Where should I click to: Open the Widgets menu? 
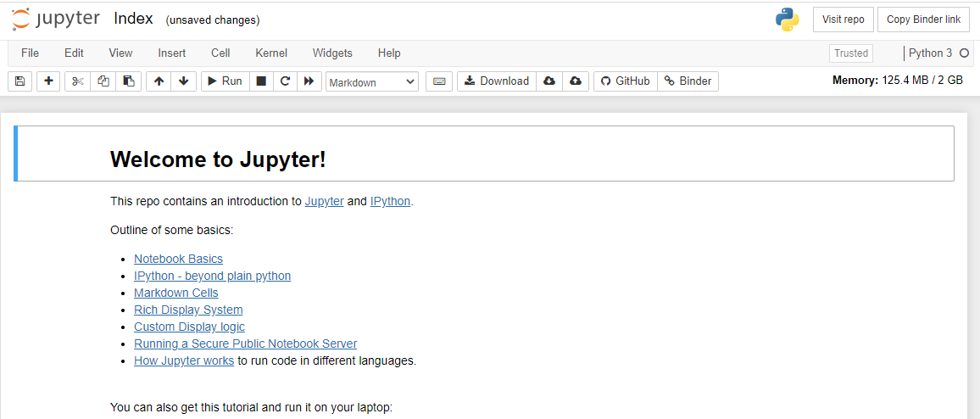pos(332,53)
